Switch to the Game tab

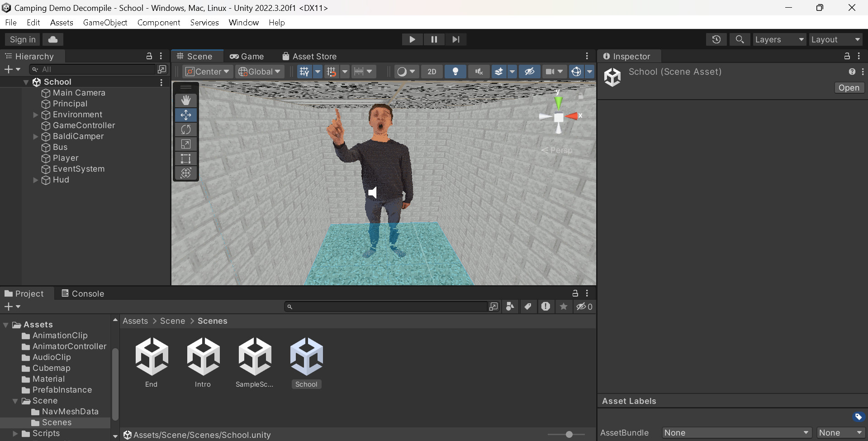pos(247,56)
